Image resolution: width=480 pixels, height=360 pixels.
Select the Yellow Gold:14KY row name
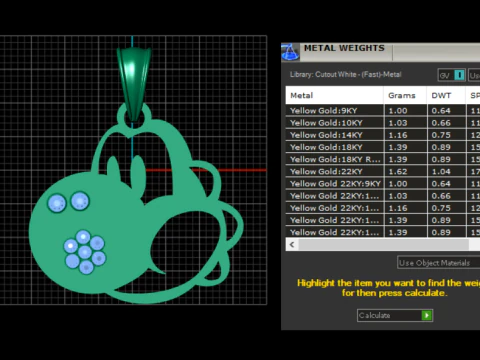tap(326, 135)
